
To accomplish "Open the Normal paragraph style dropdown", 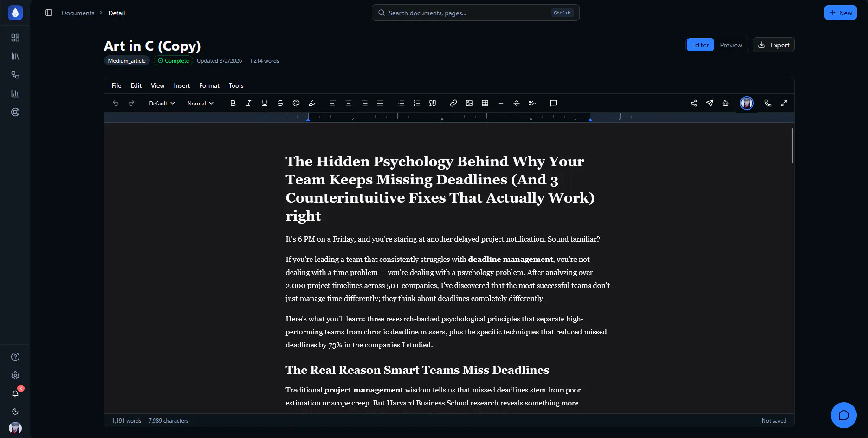I will tap(200, 103).
